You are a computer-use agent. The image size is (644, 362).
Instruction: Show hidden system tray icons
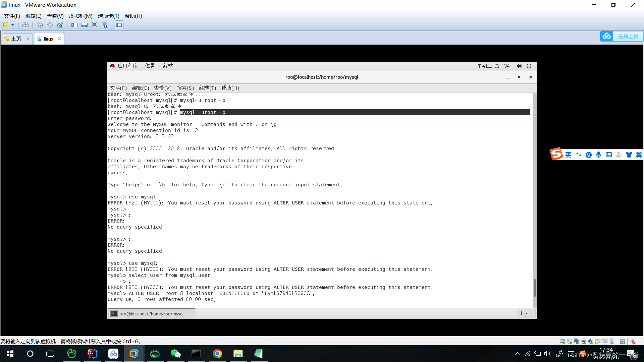coord(518,354)
